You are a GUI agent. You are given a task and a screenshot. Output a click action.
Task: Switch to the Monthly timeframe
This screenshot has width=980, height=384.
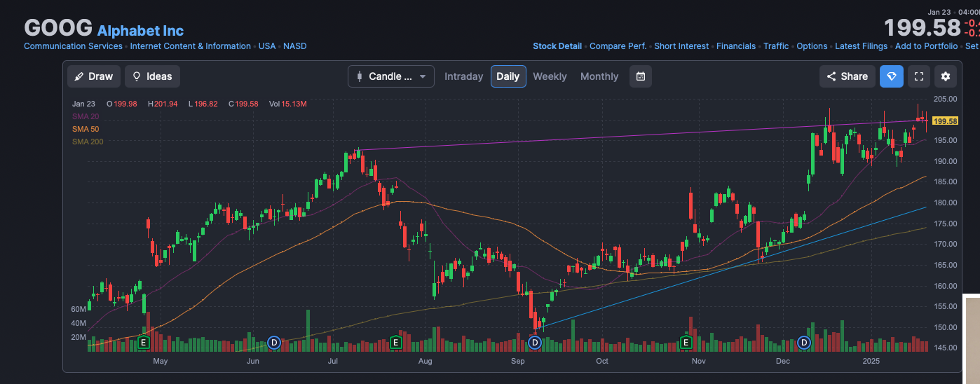point(599,76)
